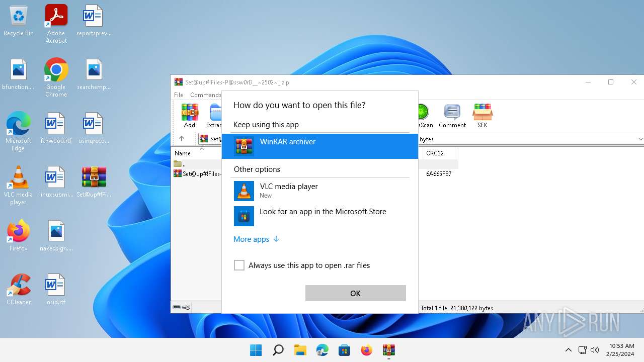Click the Add toolbar icon in WinRAR

pyautogui.click(x=190, y=116)
